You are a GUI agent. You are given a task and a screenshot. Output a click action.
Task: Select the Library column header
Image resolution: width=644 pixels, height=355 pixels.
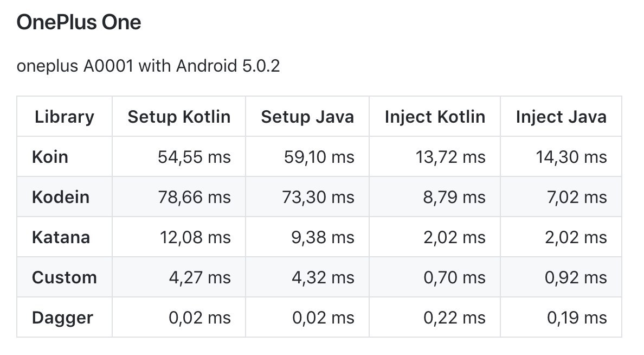coord(65,117)
